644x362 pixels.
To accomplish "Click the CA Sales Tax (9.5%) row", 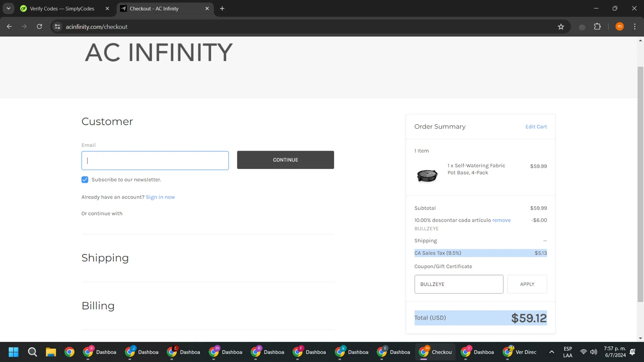I will pos(480,253).
